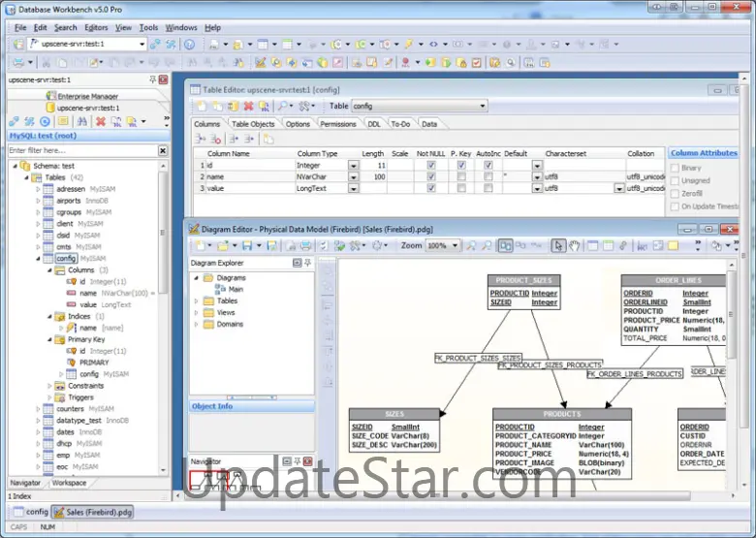Click the help question-mark icon in the main toolbar

coord(189,45)
